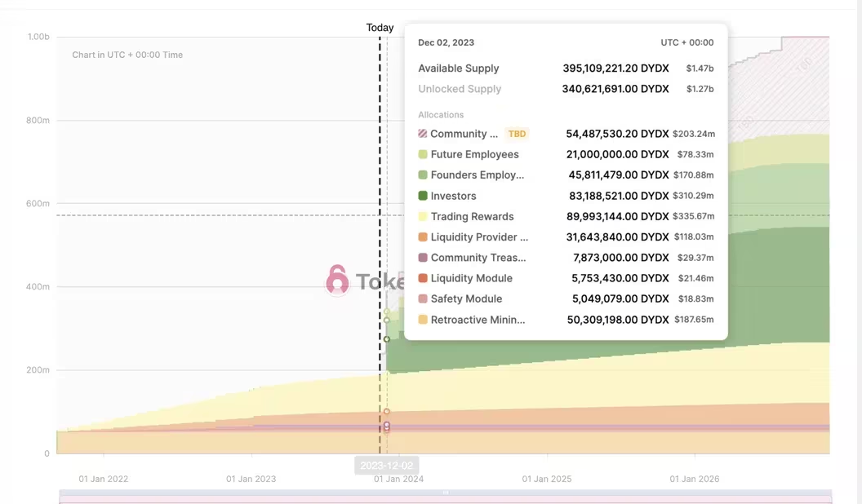Click the Today dashed line label
This screenshot has height=504, width=862.
(380, 28)
